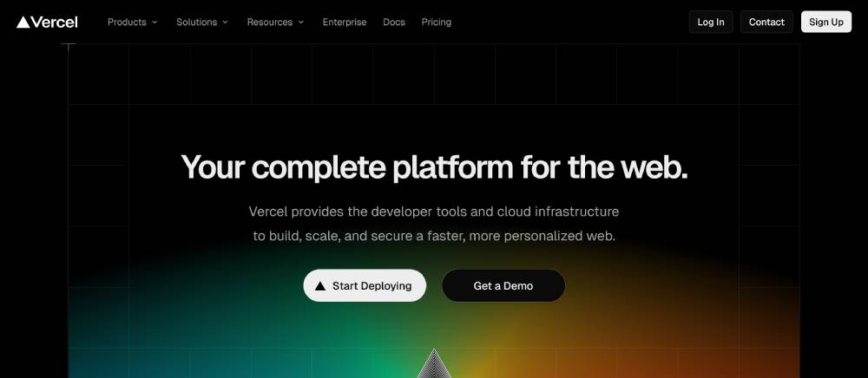View the Pricing page
Viewport: 868px width, 378px height.
437,22
